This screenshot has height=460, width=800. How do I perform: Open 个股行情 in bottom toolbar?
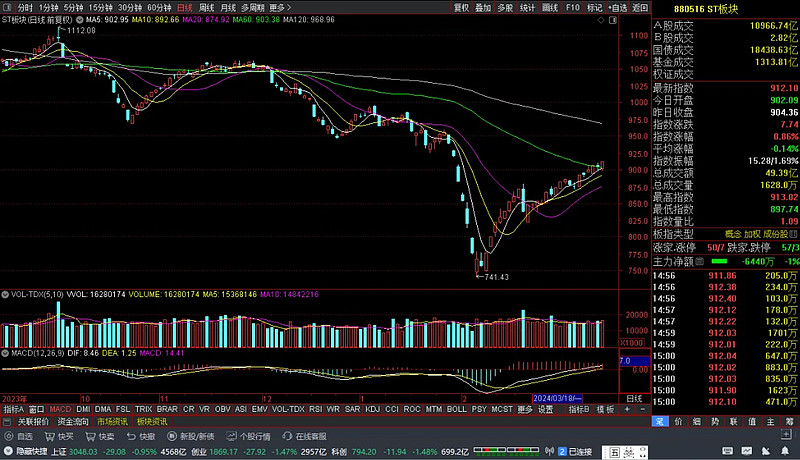247,437
